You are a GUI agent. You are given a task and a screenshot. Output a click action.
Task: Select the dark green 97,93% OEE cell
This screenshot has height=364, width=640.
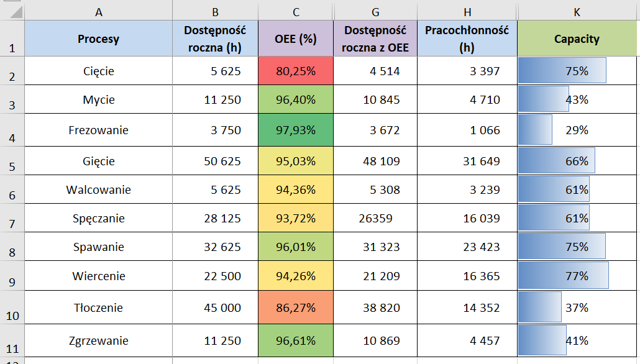[296, 130]
